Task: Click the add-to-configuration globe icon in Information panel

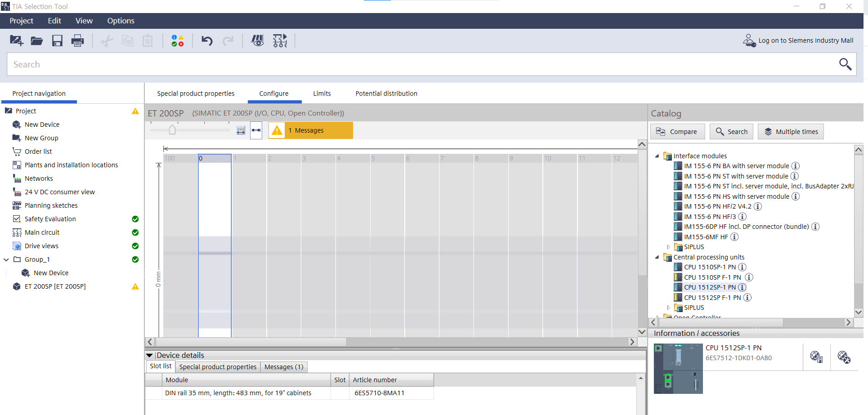Action: click(x=816, y=357)
